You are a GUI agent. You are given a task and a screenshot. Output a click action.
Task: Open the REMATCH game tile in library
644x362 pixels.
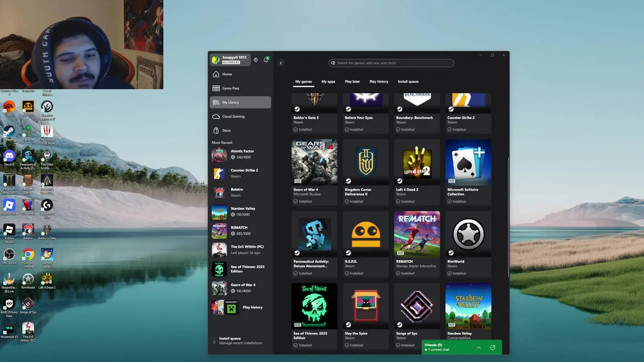[417, 244]
